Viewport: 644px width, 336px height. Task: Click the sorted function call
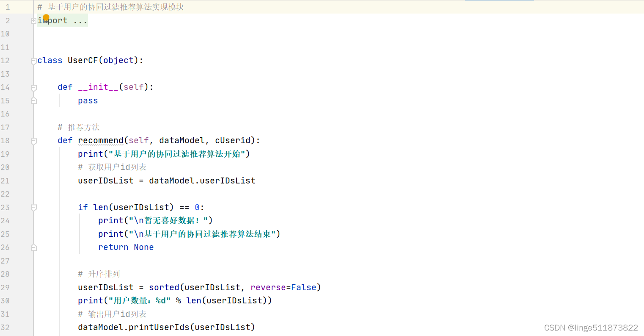[x=164, y=288]
